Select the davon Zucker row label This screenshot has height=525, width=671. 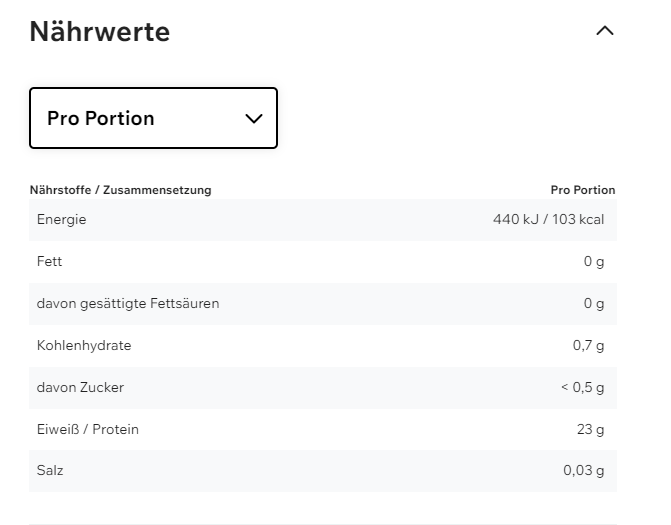coord(80,387)
